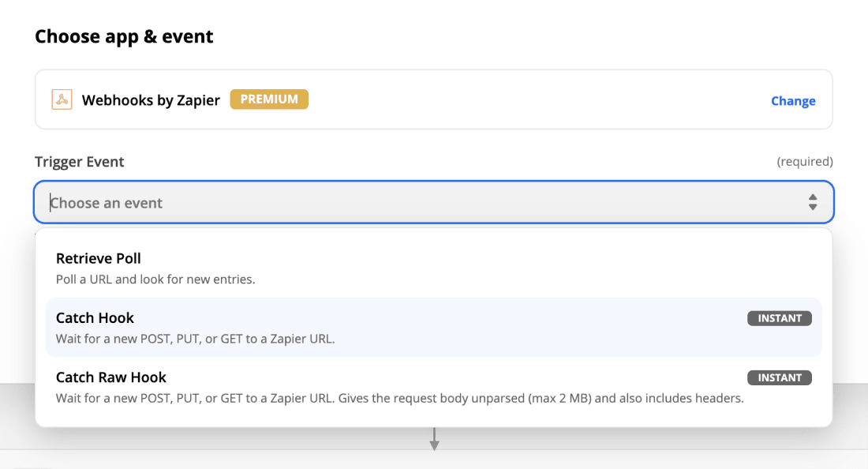Click the (required) indicator text
Viewport: 868px width, 469px height.
tap(805, 161)
